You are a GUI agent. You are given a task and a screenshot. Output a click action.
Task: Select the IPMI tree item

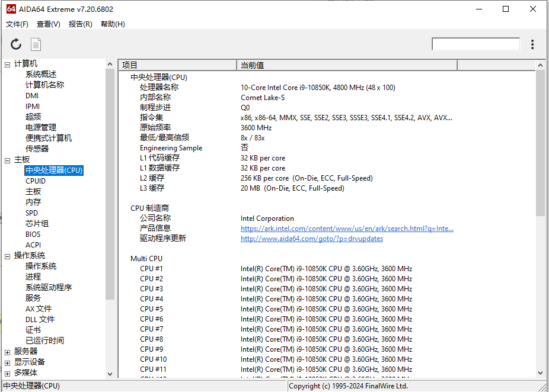pyautogui.click(x=33, y=106)
